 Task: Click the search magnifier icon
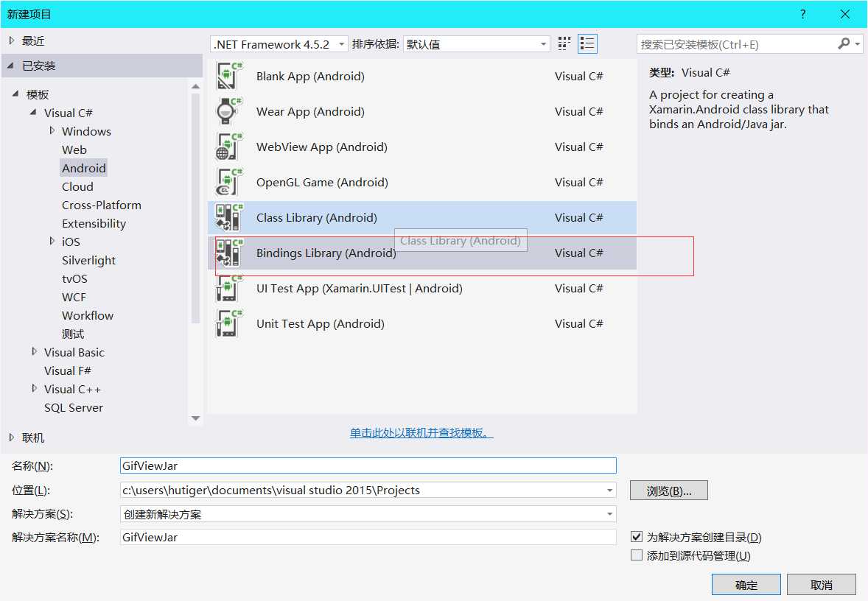844,43
